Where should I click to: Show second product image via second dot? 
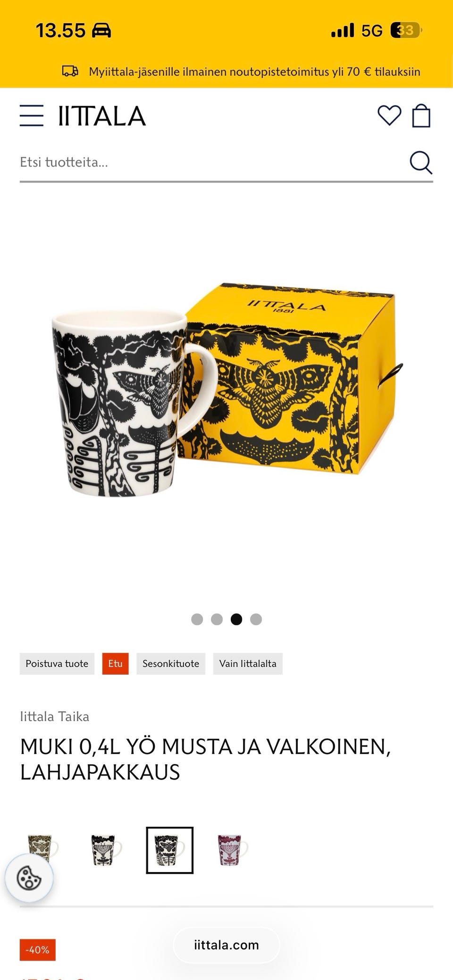point(217,619)
